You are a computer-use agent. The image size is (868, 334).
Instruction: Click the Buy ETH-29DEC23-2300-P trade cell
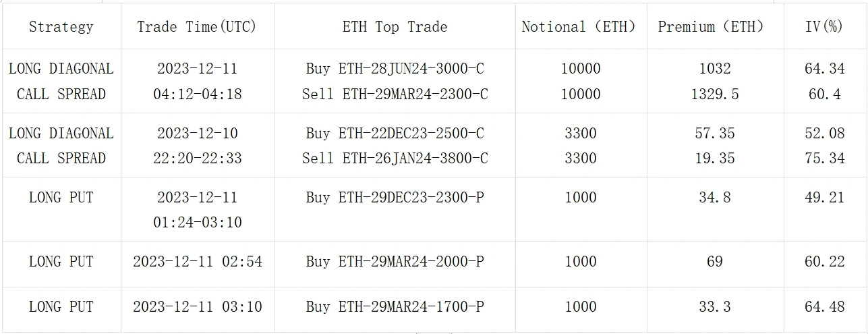point(395,197)
